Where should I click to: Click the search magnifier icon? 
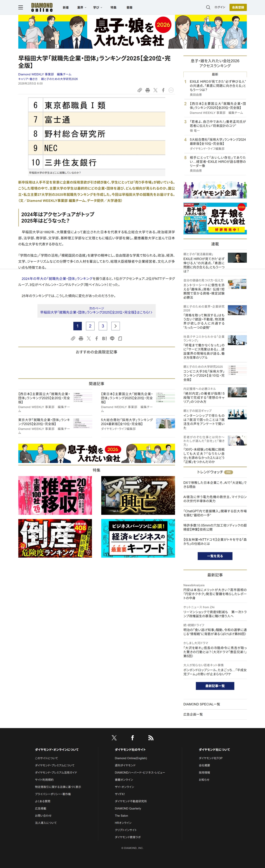pos(208,7)
